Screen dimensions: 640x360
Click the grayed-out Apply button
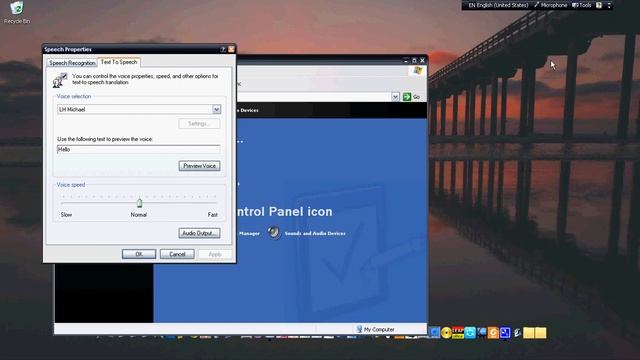(x=215, y=254)
